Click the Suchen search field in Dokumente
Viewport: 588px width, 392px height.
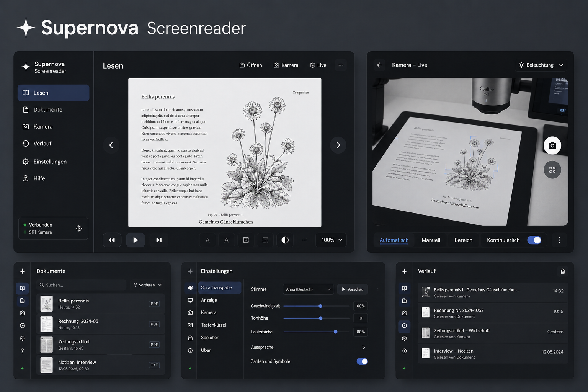click(x=81, y=285)
